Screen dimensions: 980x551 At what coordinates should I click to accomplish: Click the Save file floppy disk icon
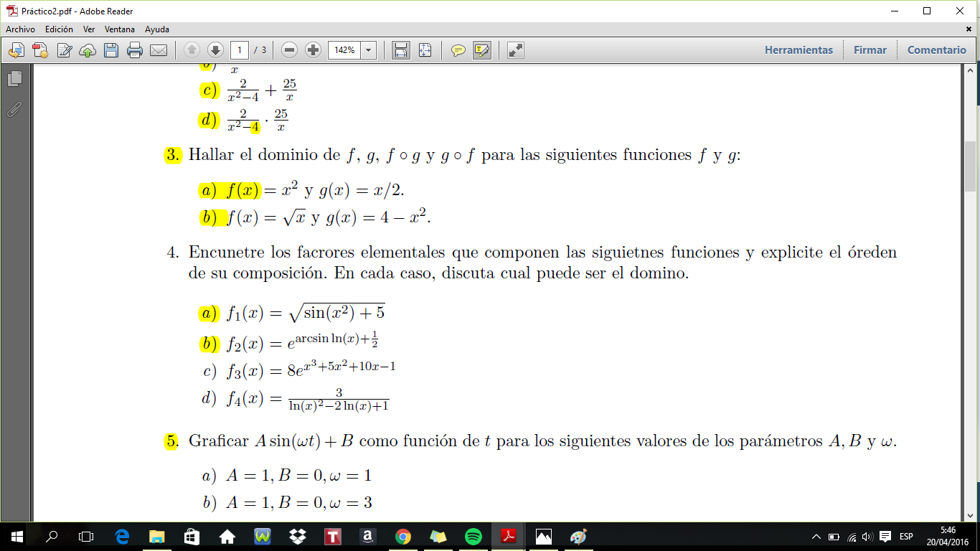tap(111, 50)
